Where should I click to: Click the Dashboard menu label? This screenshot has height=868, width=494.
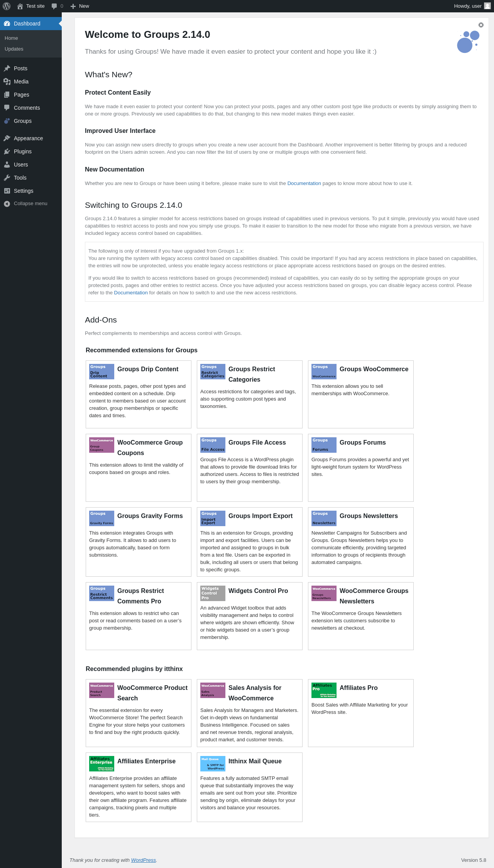(27, 24)
